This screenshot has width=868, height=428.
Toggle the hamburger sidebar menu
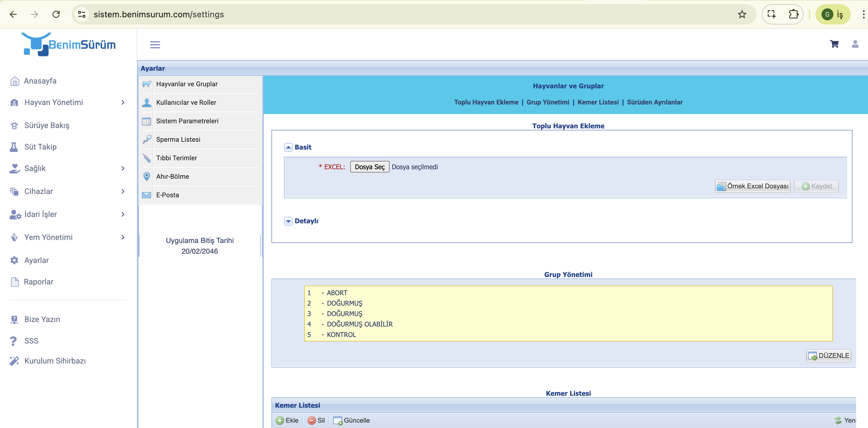(x=155, y=44)
